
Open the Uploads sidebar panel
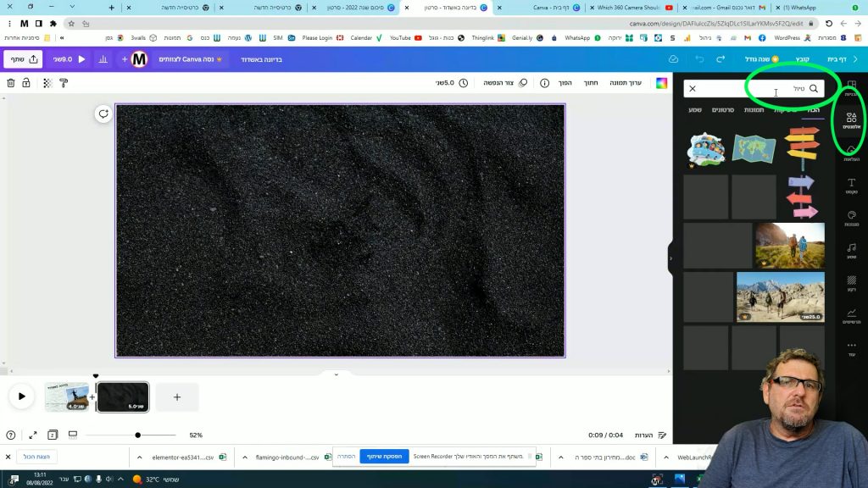[x=851, y=153]
